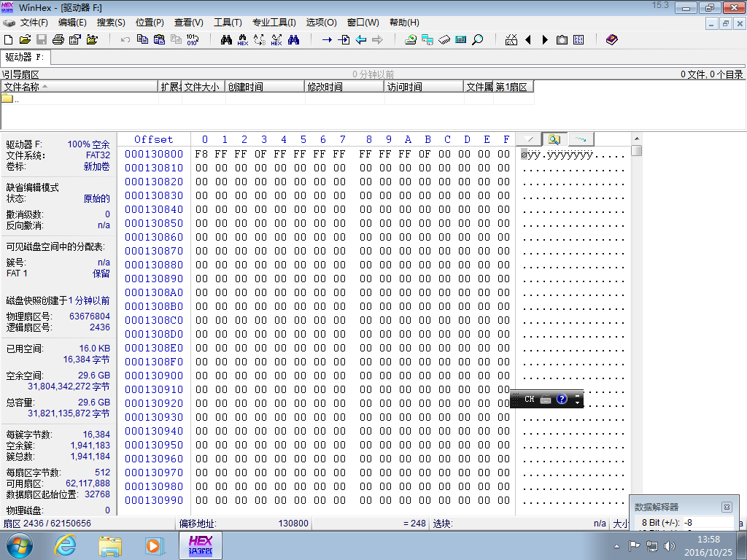Open the refine volume snapshot checkmark icon
The image size is (747, 560).
click(x=511, y=40)
